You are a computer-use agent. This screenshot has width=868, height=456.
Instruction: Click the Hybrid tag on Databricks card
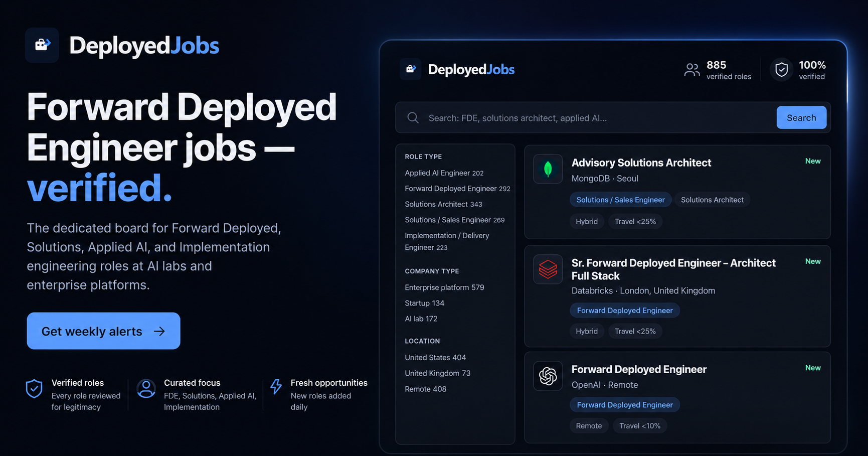pos(587,331)
